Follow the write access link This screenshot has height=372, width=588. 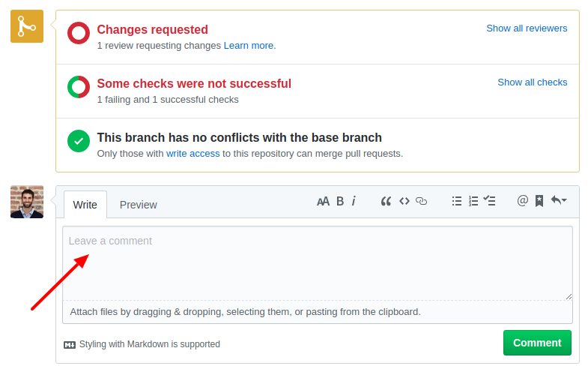(193, 154)
